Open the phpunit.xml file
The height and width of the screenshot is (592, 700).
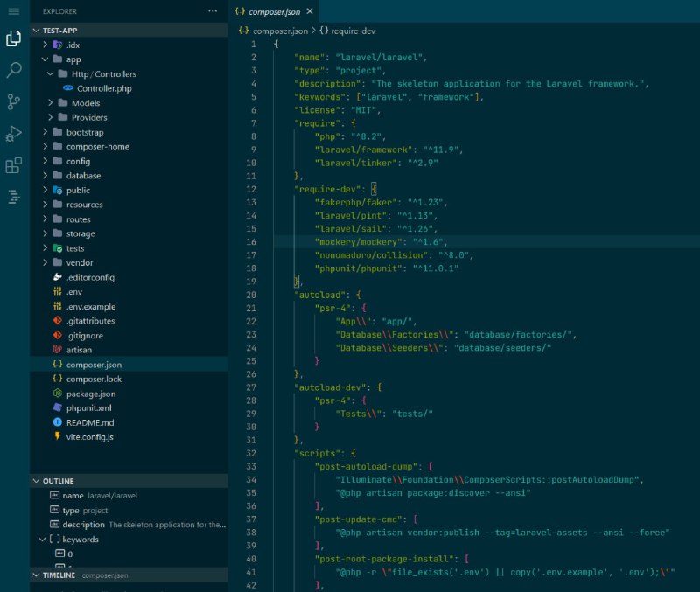(129, 407)
